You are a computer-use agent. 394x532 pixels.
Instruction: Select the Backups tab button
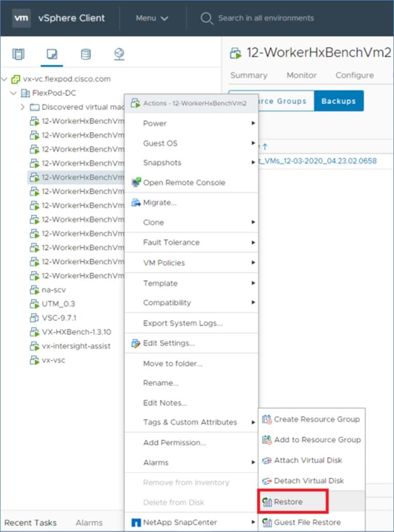(x=338, y=101)
